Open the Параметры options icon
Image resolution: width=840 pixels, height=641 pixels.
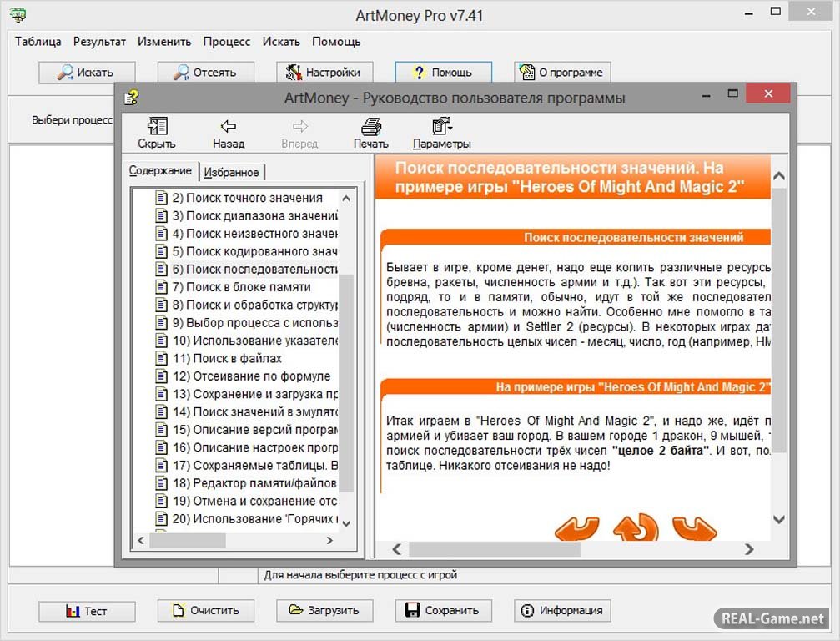tap(441, 128)
